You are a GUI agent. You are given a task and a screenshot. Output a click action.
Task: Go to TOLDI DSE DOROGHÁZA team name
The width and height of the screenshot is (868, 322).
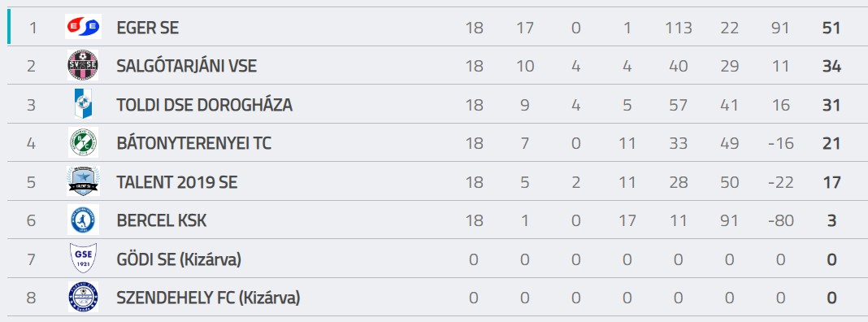click(204, 105)
